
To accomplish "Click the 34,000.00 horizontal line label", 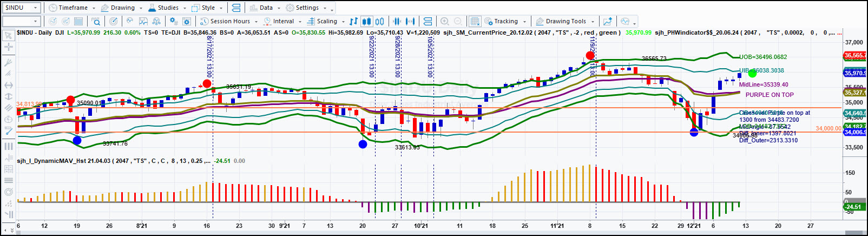I will [x=828, y=128].
